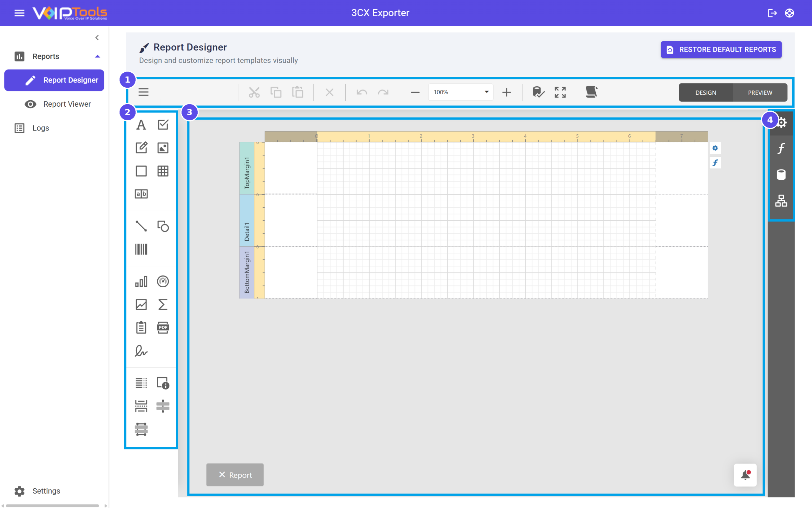812x508 pixels.
Task: Open Settings in the sidebar
Action: (x=37, y=491)
